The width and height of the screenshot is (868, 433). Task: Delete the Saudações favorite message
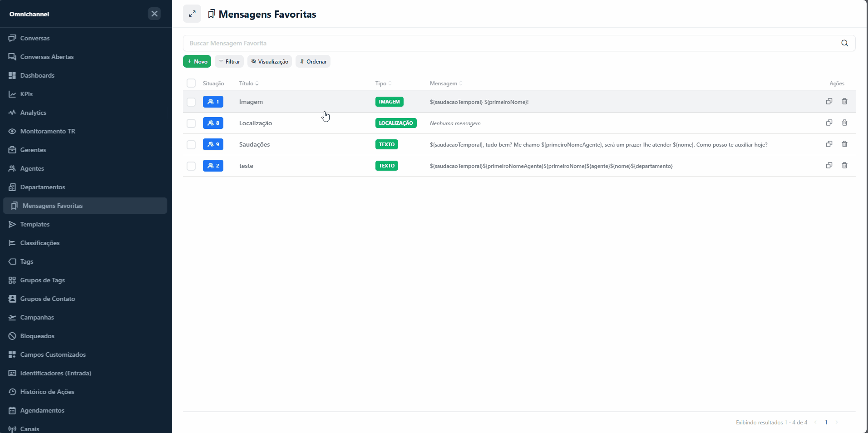tap(844, 144)
